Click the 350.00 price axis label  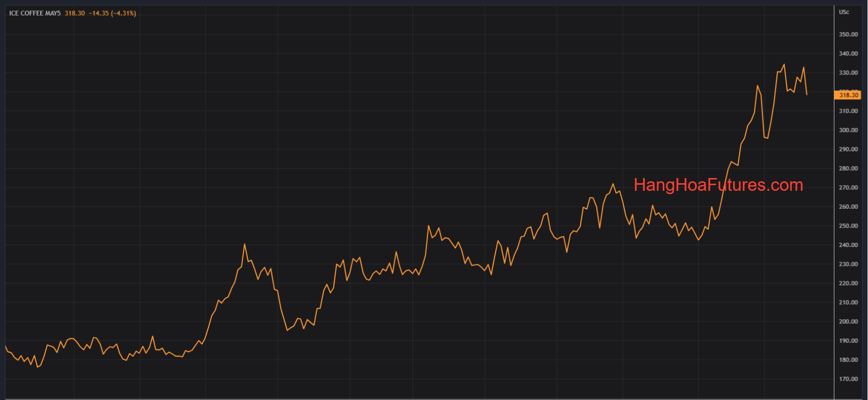(848, 34)
